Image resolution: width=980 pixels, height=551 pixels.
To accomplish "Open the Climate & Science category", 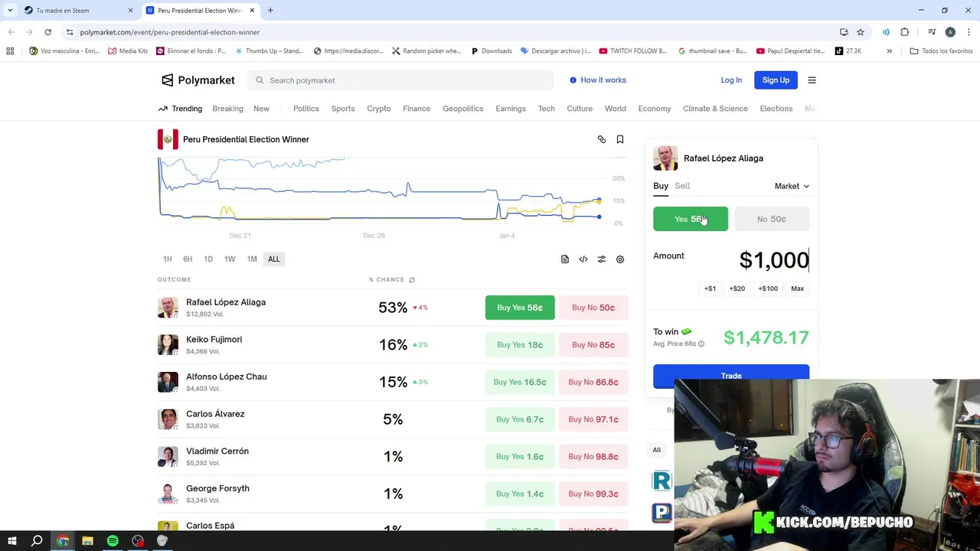I will [715, 109].
